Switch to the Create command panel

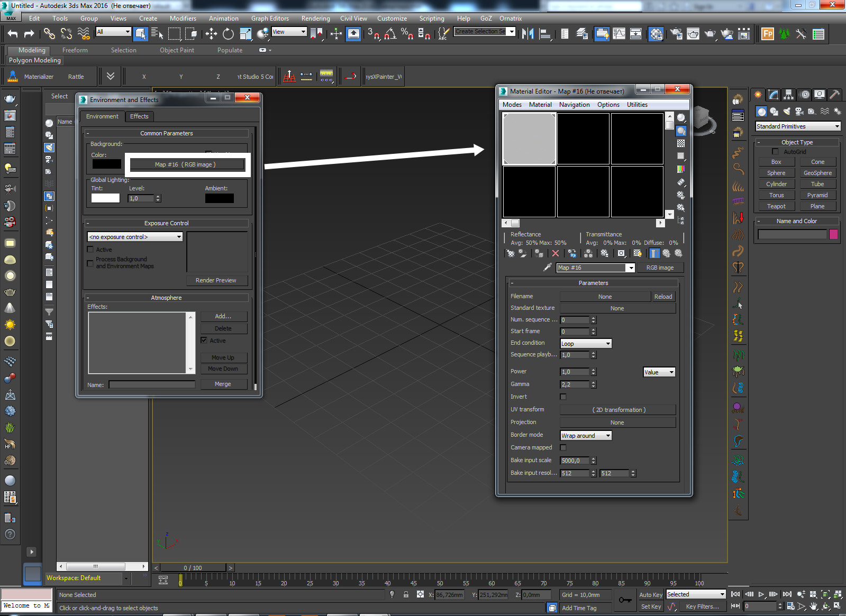click(758, 95)
